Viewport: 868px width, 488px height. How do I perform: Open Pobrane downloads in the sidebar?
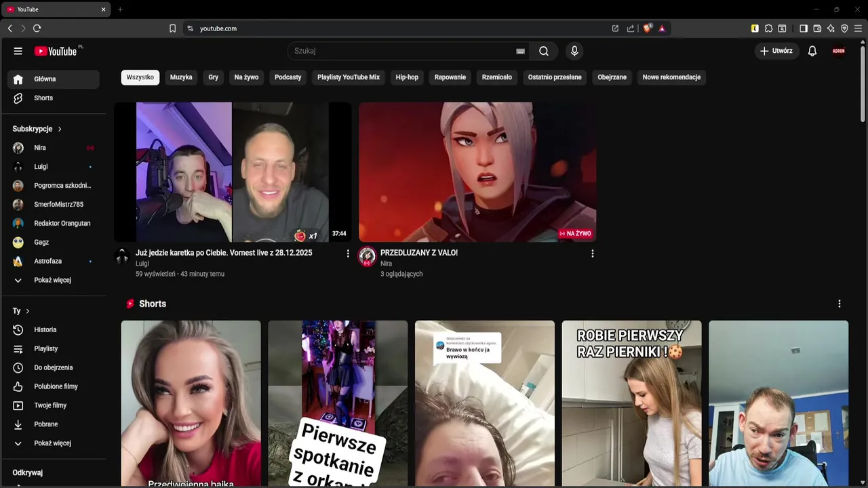tap(54, 425)
